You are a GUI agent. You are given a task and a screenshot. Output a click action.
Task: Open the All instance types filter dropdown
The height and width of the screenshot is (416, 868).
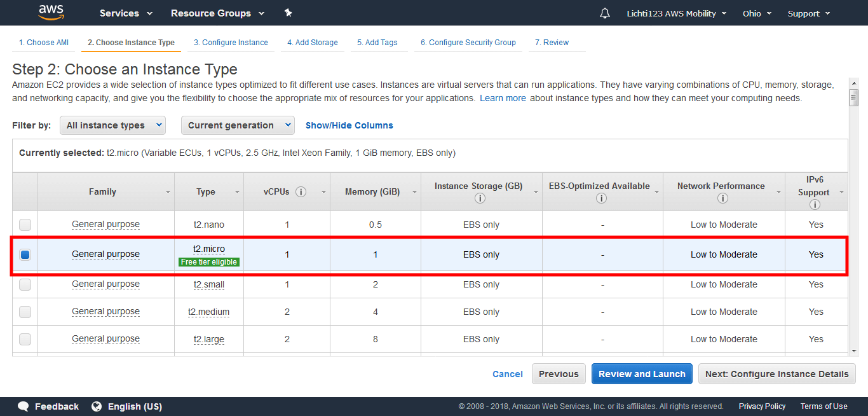(x=112, y=125)
